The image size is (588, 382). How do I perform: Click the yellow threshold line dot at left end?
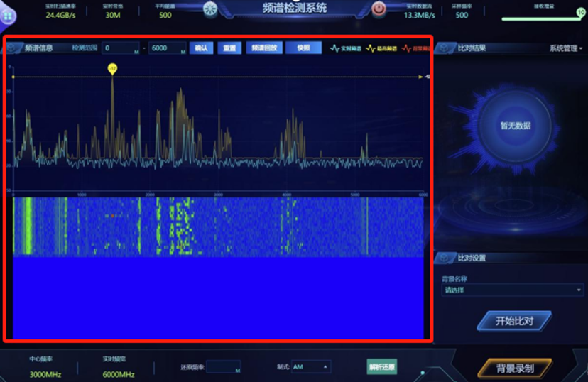13,77
